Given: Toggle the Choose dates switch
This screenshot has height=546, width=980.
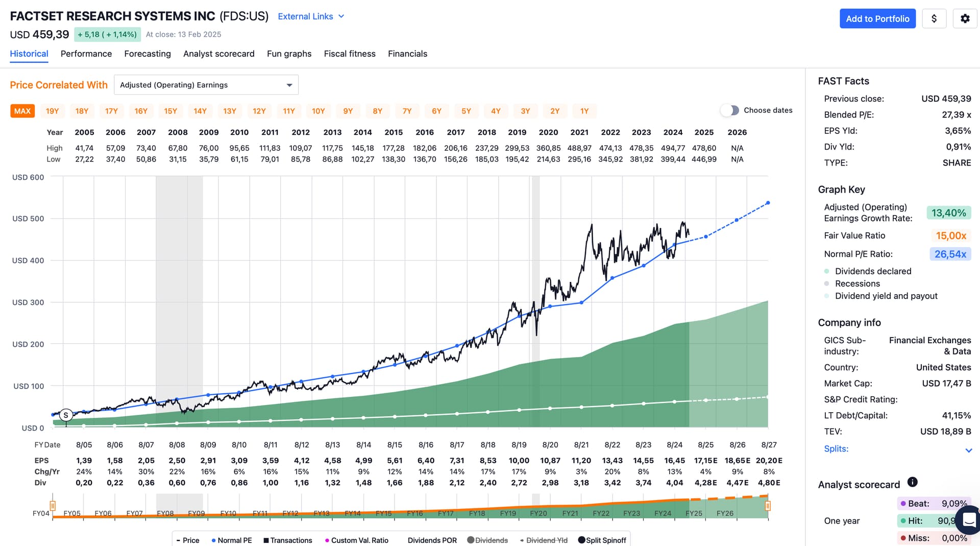Looking at the screenshot, I should pyautogui.click(x=730, y=110).
